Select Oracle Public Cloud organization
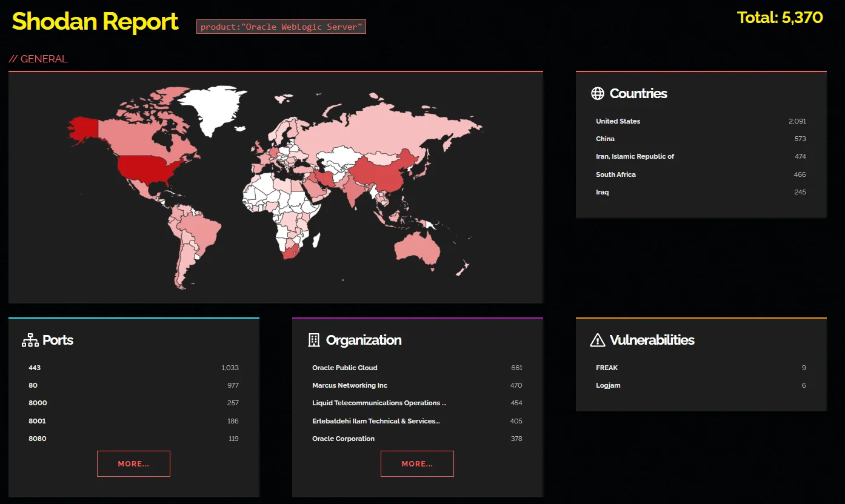The width and height of the screenshot is (845, 504). [345, 368]
